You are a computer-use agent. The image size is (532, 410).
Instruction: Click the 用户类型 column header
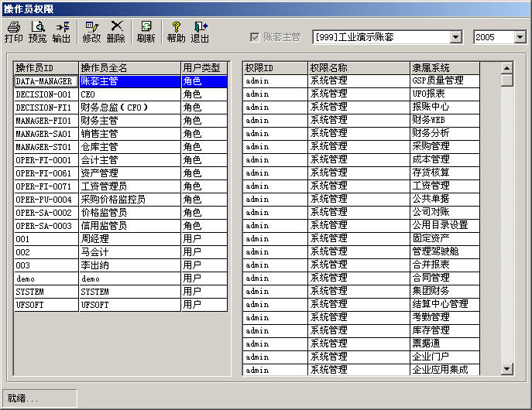[204, 68]
